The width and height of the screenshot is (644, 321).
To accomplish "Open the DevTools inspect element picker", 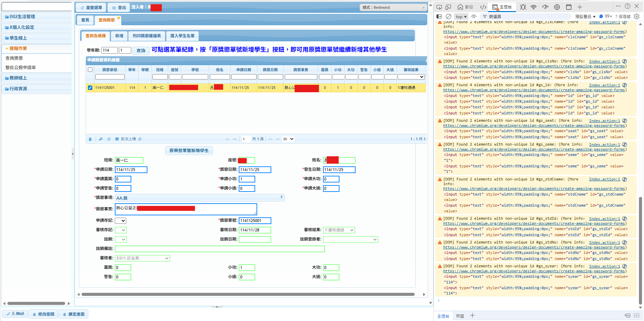I will click(x=439, y=7).
